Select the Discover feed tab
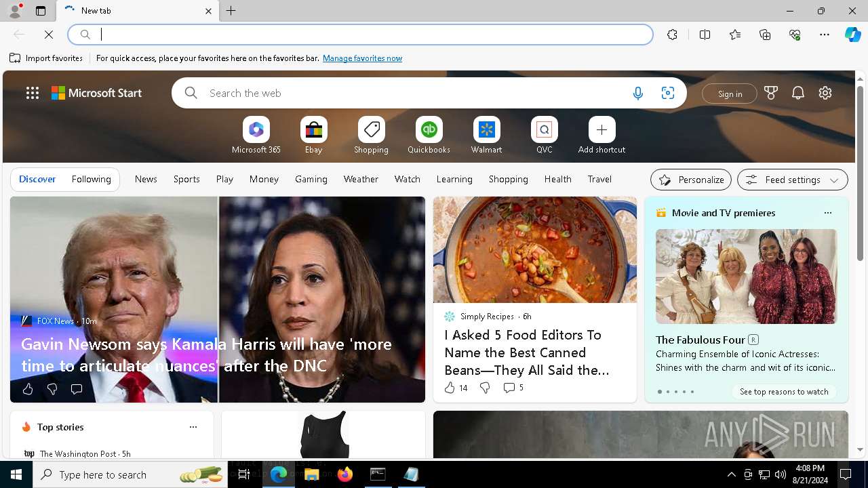The height and width of the screenshot is (488, 868). (x=37, y=179)
